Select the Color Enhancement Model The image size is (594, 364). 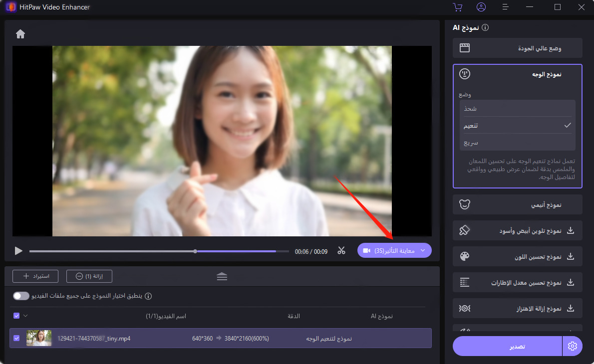[517, 256]
